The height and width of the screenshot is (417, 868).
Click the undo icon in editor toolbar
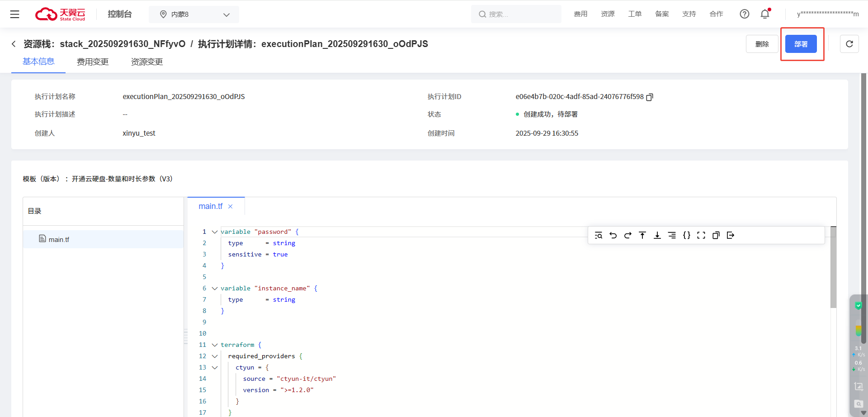[x=613, y=235]
